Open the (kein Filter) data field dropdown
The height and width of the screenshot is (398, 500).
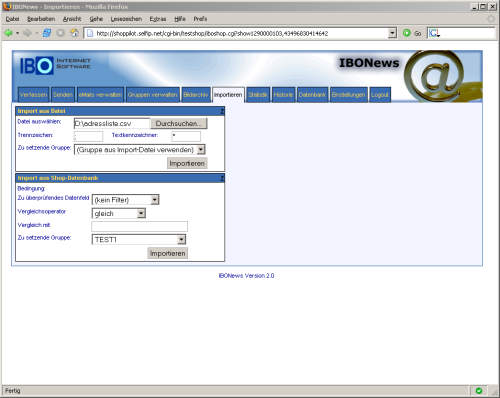[x=125, y=200]
